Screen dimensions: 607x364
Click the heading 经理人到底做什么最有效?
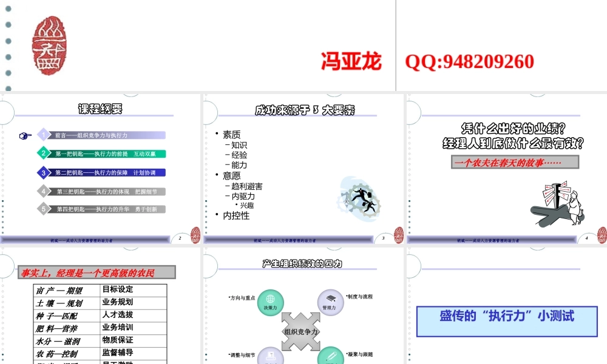[x=513, y=143]
